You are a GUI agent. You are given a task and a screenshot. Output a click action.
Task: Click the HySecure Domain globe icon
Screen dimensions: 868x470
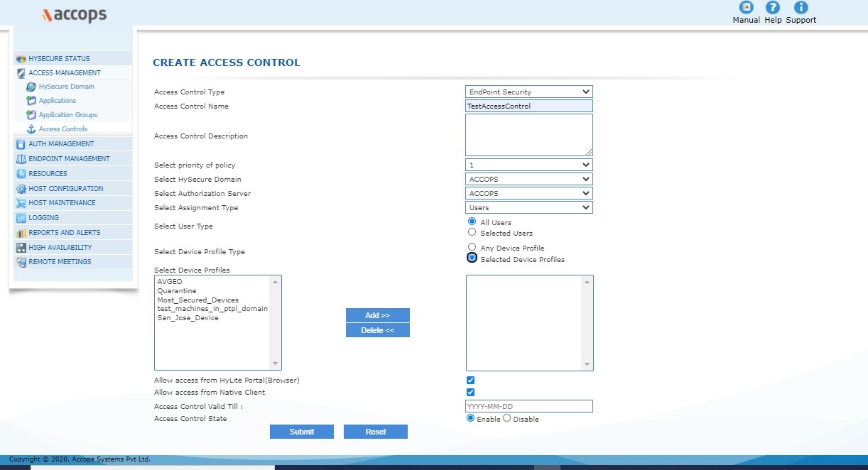(x=31, y=87)
